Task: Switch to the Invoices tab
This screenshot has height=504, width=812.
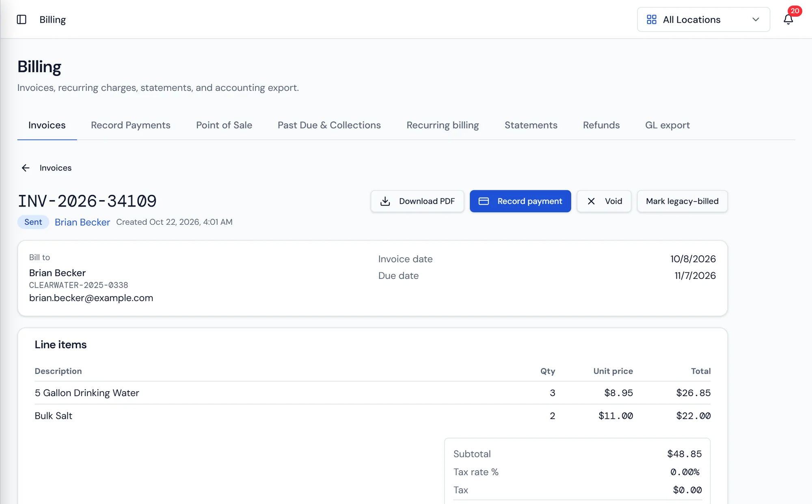Action: (47, 125)
